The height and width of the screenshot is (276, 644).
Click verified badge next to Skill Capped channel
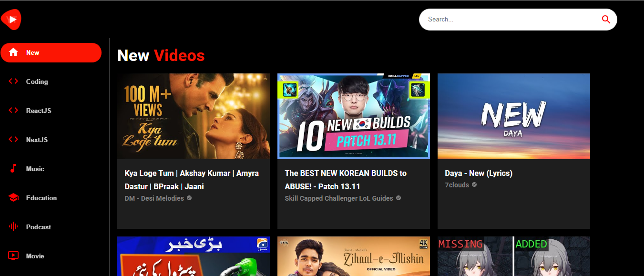[399, 198]
